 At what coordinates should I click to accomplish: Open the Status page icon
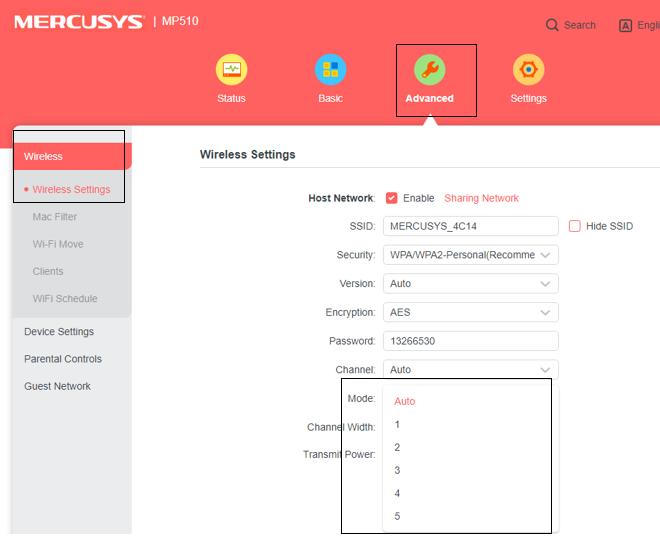point(231,70)
